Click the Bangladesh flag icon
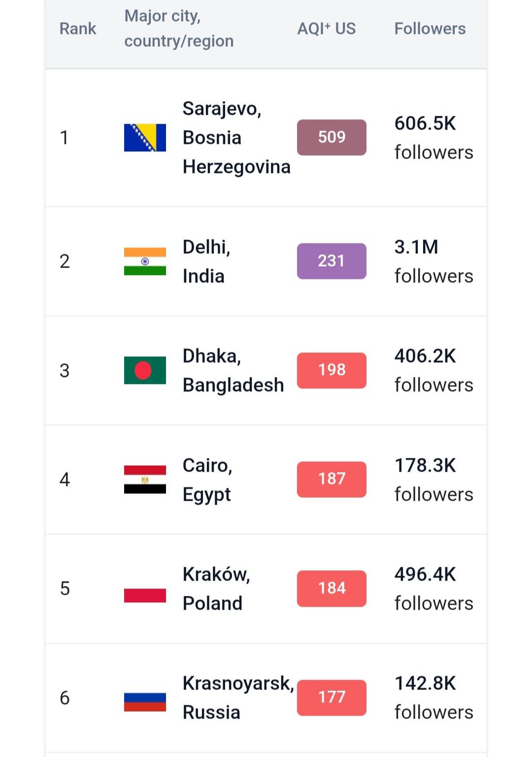This screenshot has width=532, height=757. (145, 370)
